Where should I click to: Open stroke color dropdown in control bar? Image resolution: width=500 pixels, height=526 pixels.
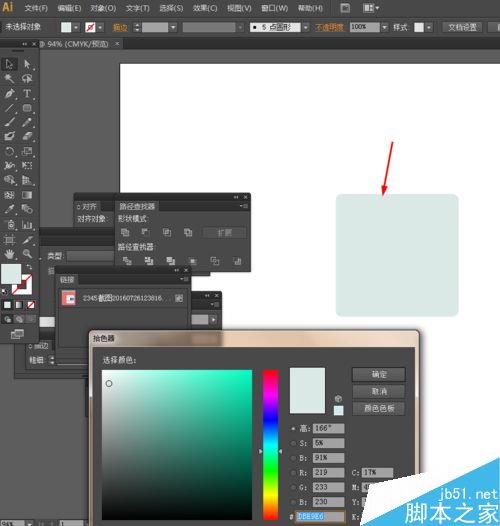pos(100,27)
